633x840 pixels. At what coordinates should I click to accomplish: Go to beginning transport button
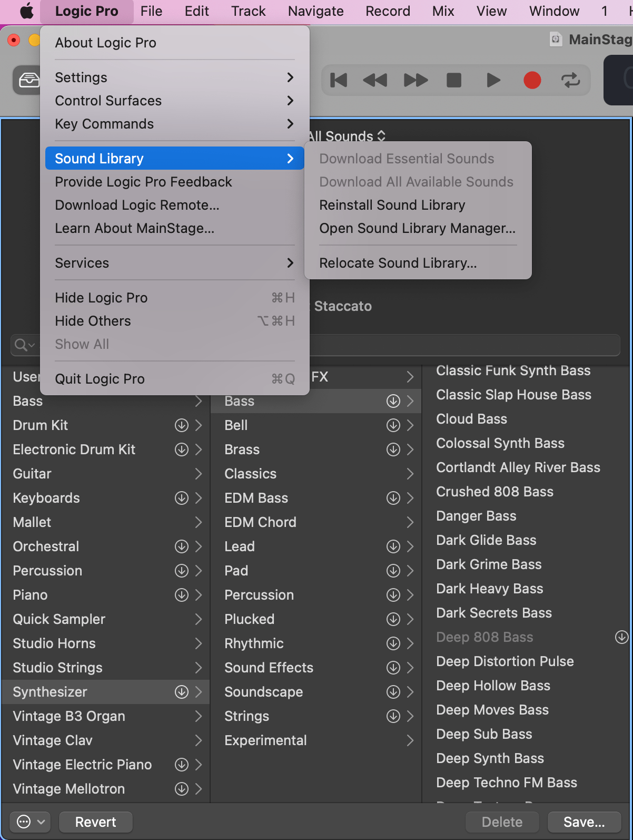(339, 80)
